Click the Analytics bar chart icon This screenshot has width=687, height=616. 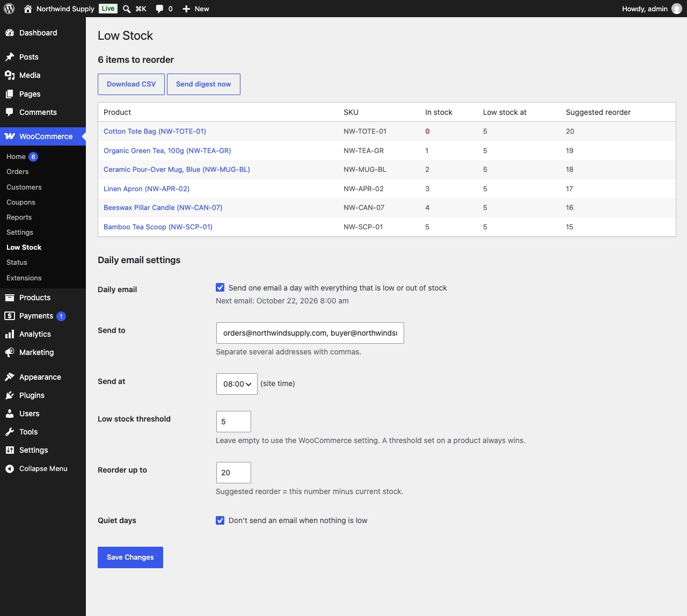tap(10, 334)
